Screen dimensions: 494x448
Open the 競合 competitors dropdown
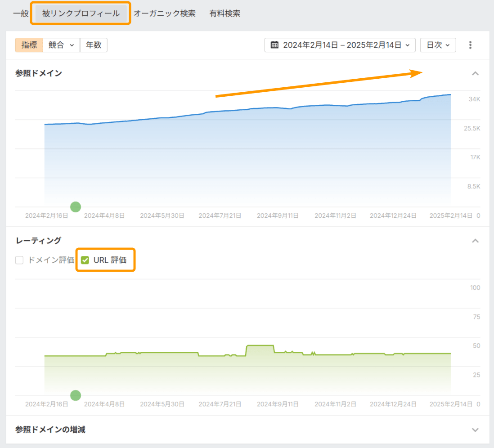61,45
